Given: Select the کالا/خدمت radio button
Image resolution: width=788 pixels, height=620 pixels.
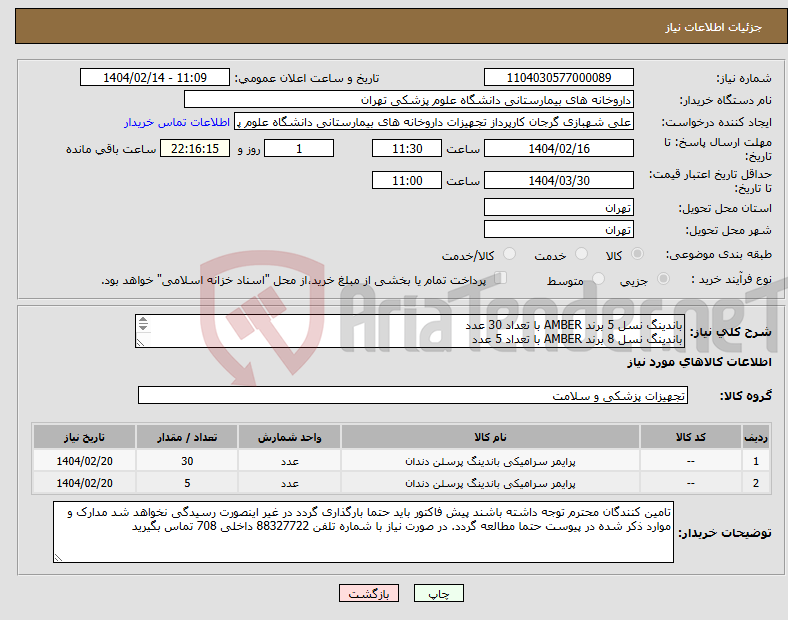Looking at the screenshot, I should [x=509, y=254].
